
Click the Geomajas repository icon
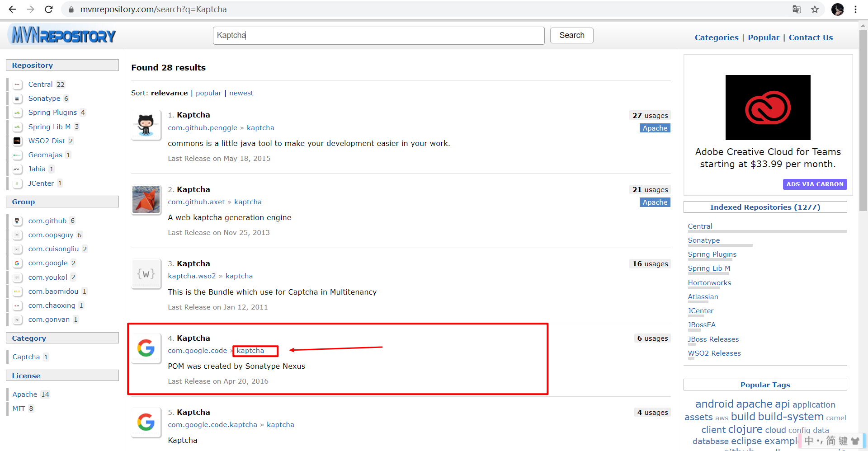[17, 155]
